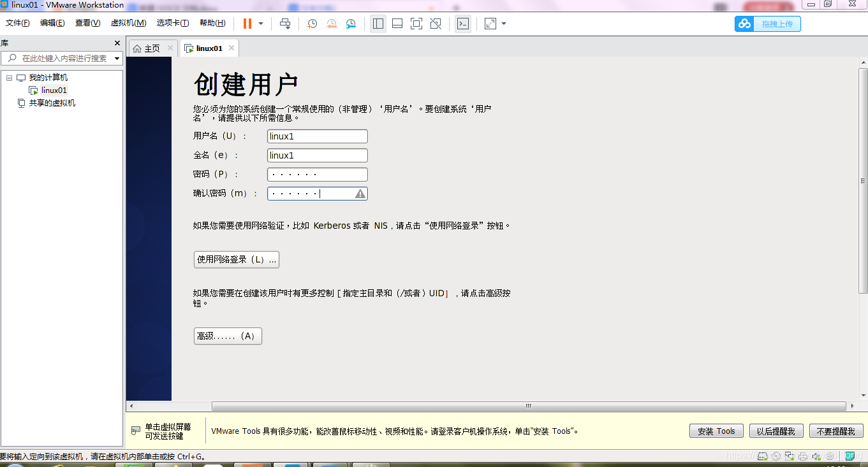Screen dimensions: 868x467
Task: Toggle console view for the VM
Action: [x=463, y=23]
